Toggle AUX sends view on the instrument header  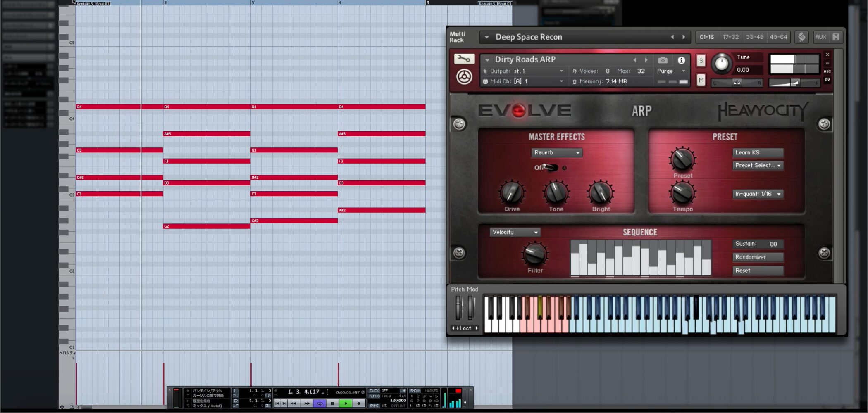(x=827, y=71)
